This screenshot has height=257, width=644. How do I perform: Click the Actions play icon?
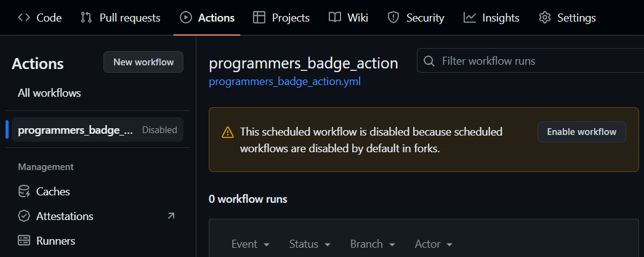point(186,18)
